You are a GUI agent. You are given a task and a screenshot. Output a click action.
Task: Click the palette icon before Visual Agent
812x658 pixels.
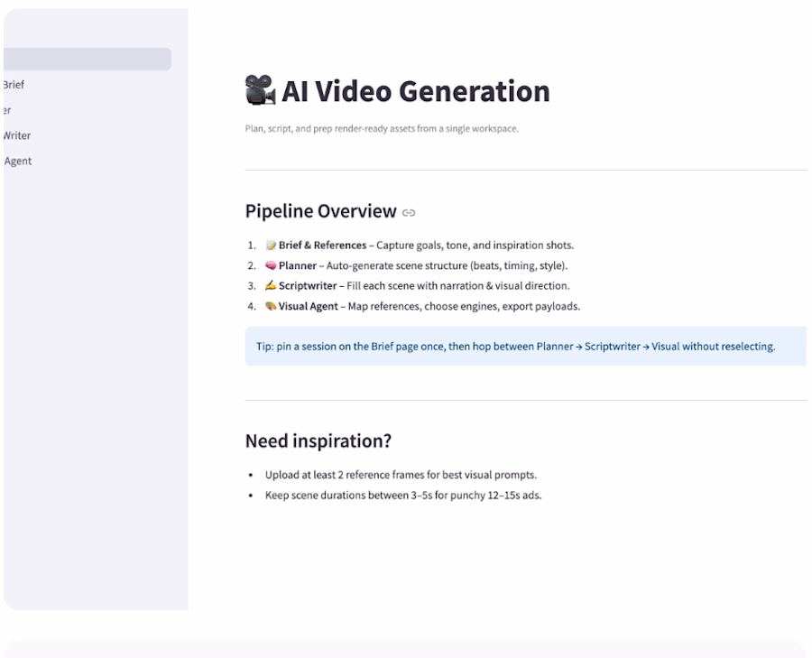tap(271, 307)
